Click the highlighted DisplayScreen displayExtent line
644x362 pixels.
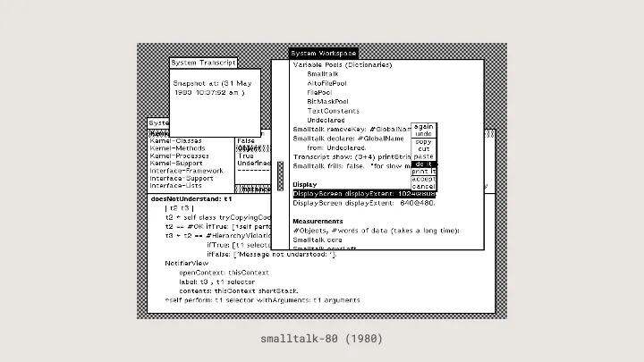tap(364, 194)
